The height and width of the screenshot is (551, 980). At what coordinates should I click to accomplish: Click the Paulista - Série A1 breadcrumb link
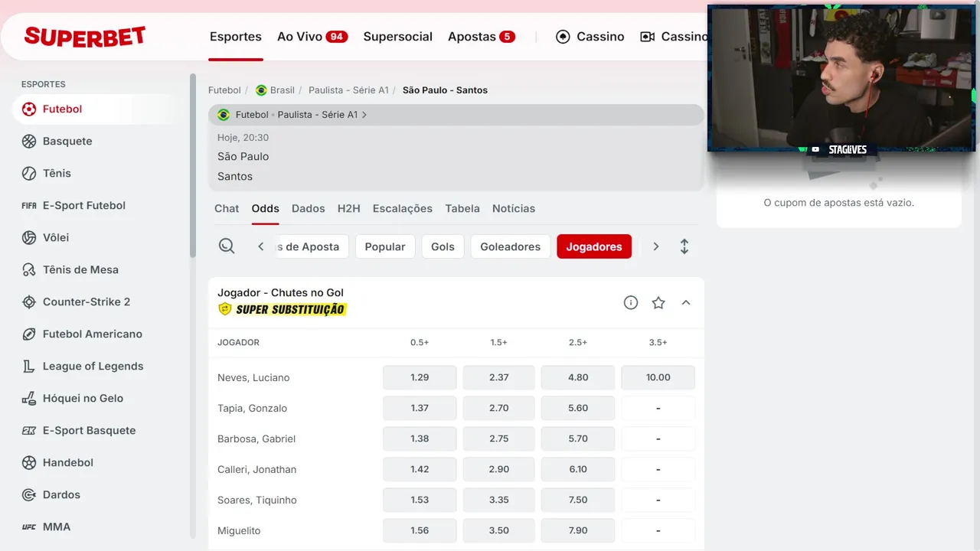pos(348,90)
